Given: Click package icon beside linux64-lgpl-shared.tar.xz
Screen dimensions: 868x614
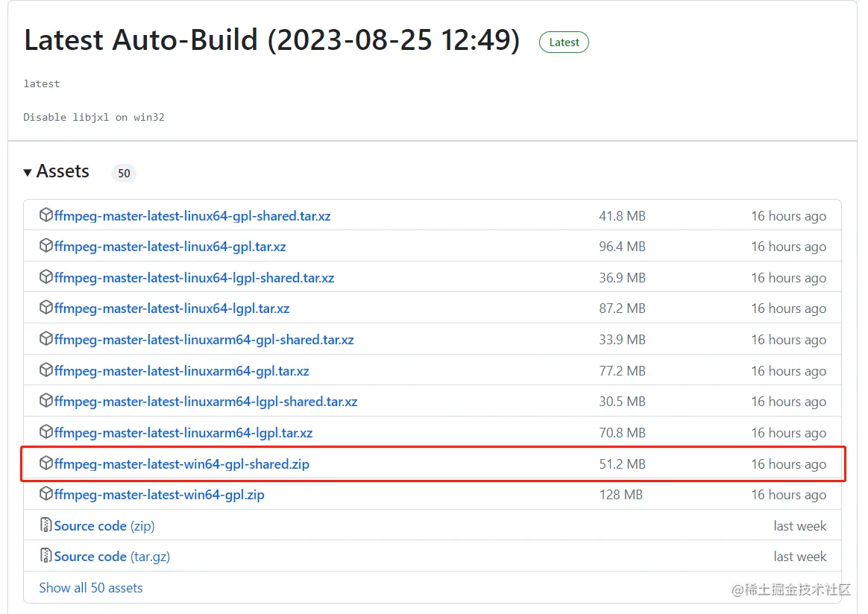Looking at the screenshot, I should (x=46, y=277).
